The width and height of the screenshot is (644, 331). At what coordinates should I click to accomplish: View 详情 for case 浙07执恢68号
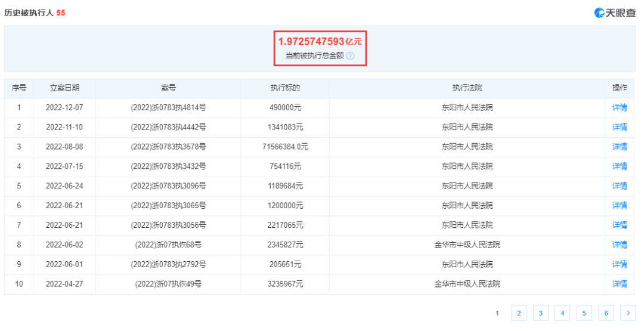point(620,245)
